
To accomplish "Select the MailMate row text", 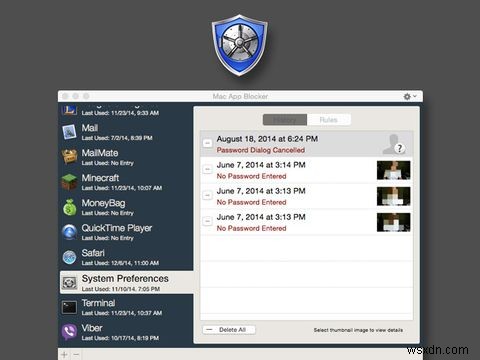I will 108,157.
